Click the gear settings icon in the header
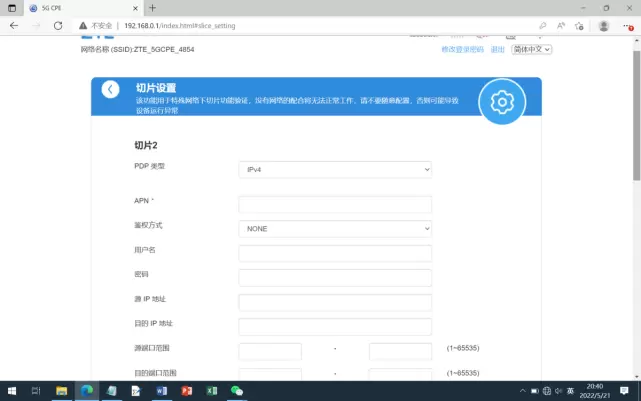641x401 pixels. tap(502, 101)
